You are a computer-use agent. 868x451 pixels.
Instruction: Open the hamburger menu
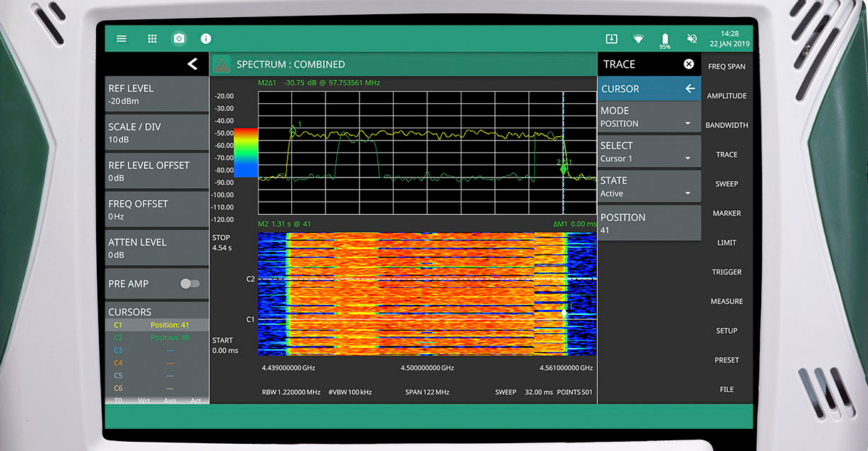(121, 38)
